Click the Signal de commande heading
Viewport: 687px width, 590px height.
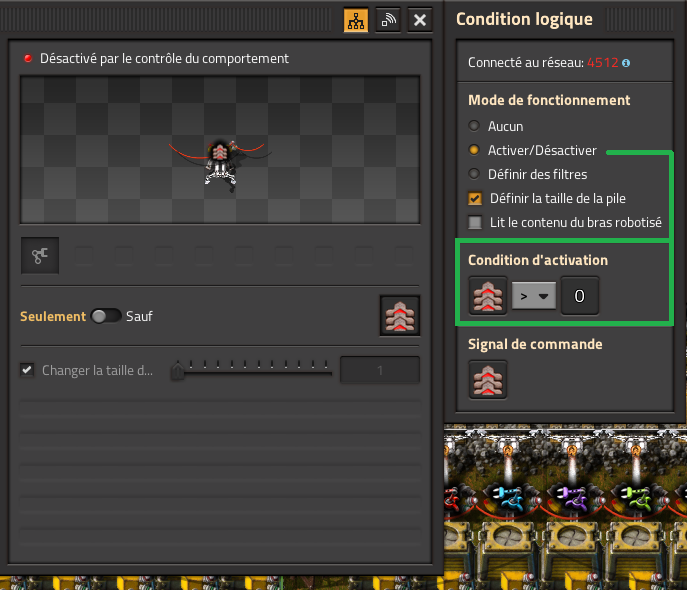coord(535,344)
